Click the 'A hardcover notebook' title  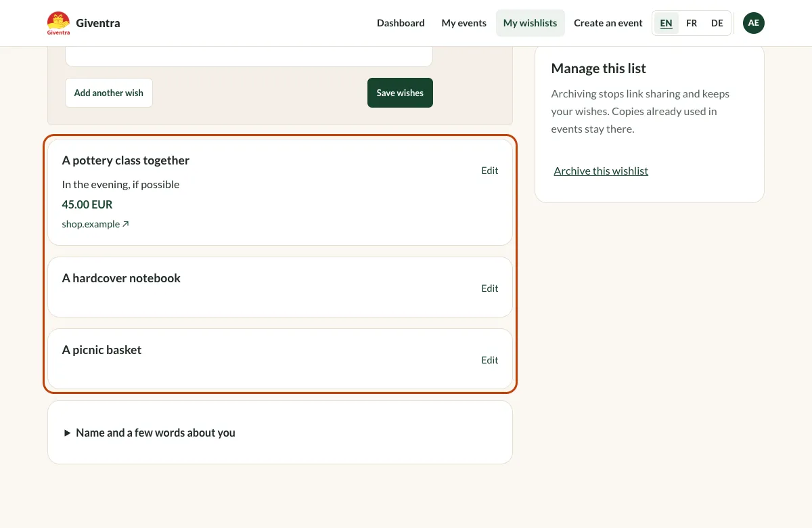(x=121, y=278)
